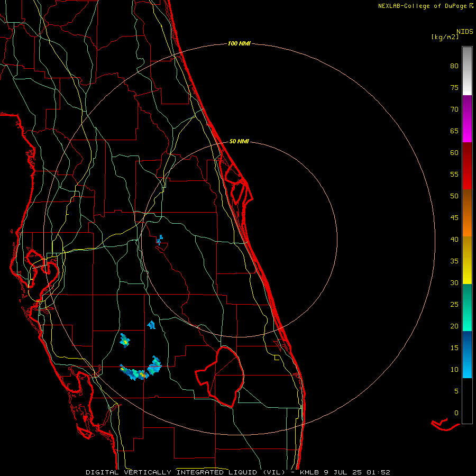The height and width of the screenshot is (476, 476).
Task: Click the scale value 45
Action: point(454,218)
